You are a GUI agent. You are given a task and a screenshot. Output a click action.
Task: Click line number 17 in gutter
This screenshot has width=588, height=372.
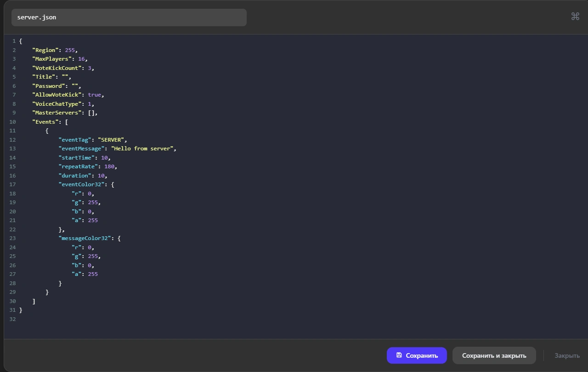click(x=12, y=184)
